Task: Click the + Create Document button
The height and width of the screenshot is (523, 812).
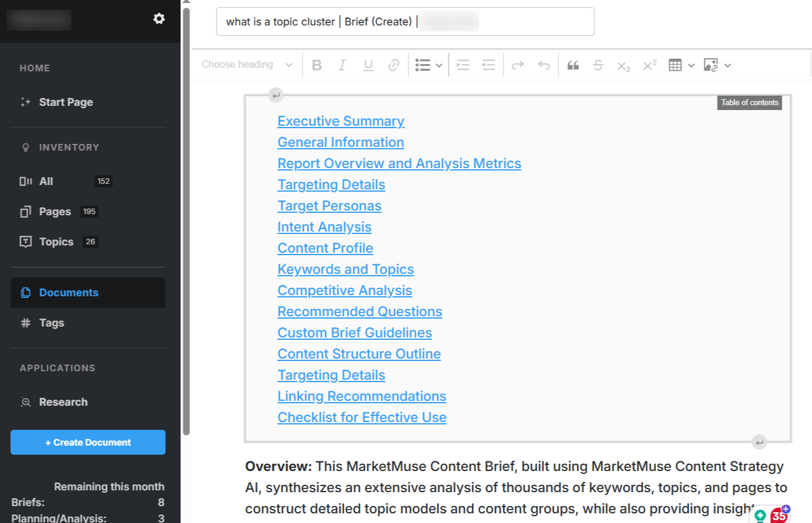Action: pyautogui.click(x=88, y=443)
